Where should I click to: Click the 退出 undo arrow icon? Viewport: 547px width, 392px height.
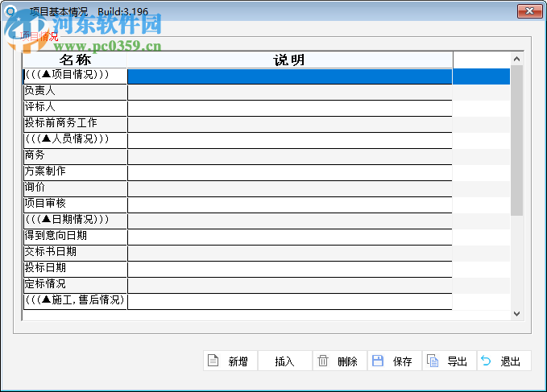click(486, 361)
